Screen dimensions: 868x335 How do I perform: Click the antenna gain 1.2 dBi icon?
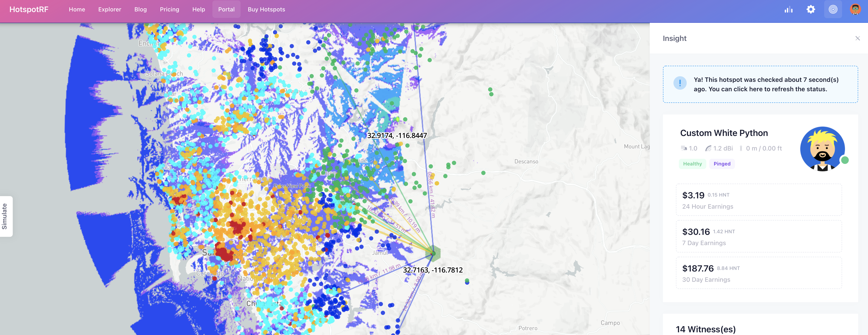(x=708, y=148)
